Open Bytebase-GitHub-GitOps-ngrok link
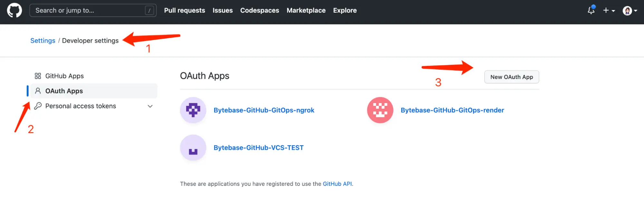This screenshot has width=644, height=204. [264, 110]
